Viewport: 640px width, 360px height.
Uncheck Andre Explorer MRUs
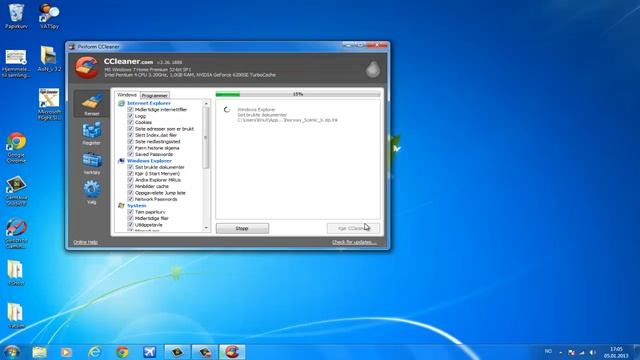tap(131, 180)
